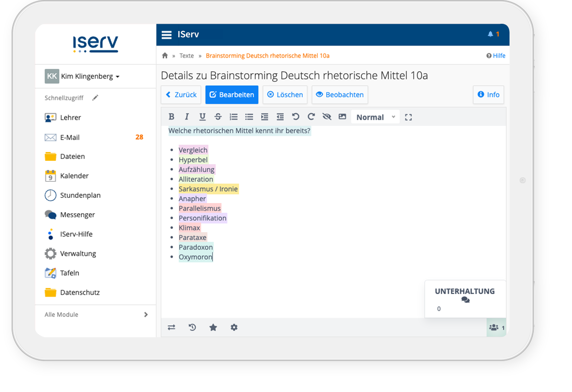Screen dimensions: 572x392
Task: Click the star icon in bottom bar
Action: (213, 328)
